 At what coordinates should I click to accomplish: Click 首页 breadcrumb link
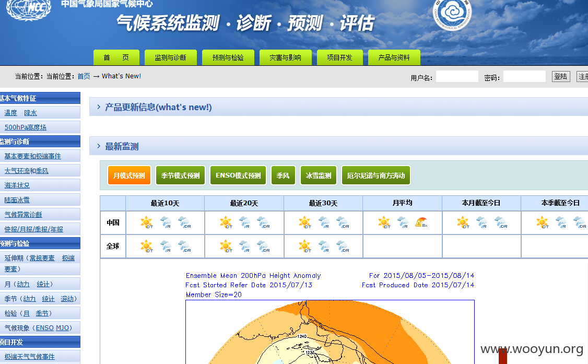click(84, 76)
